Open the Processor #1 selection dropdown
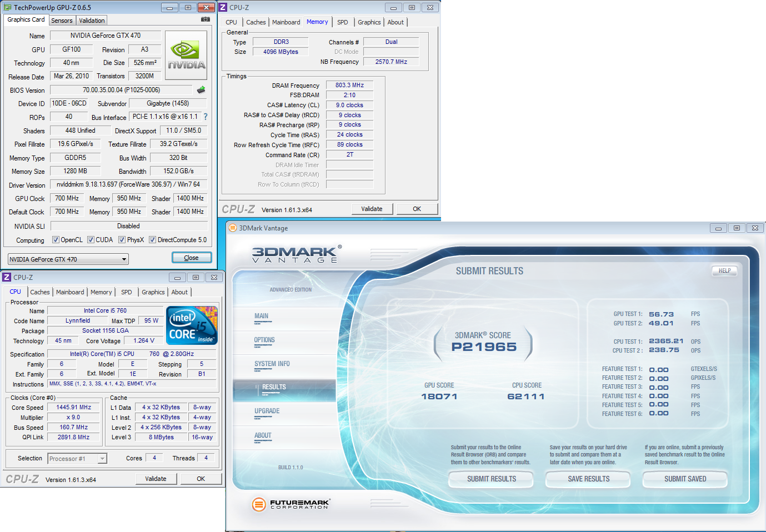Screen dimensions: 766x532 (77, 459)
